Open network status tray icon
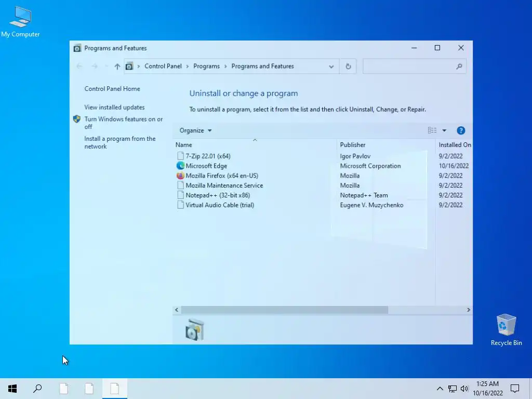 453,389
